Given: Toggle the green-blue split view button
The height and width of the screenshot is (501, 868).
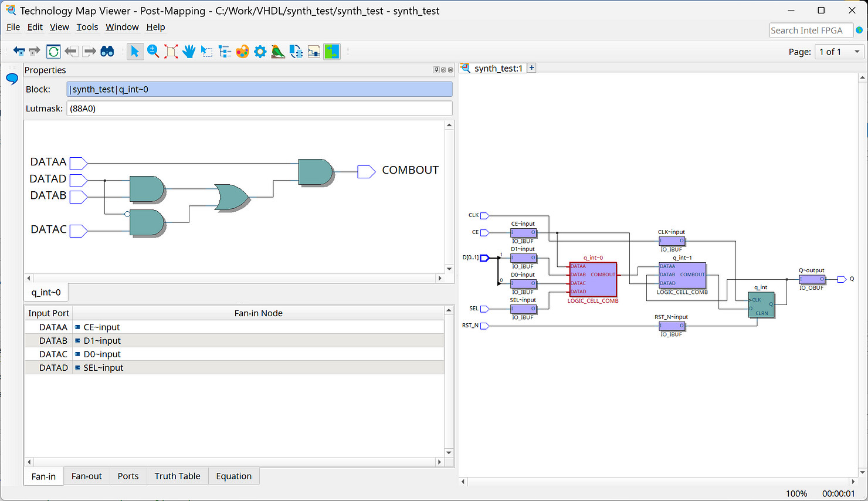Looking at the screenshot, I should pyautogui.click(x=332, y=52).
